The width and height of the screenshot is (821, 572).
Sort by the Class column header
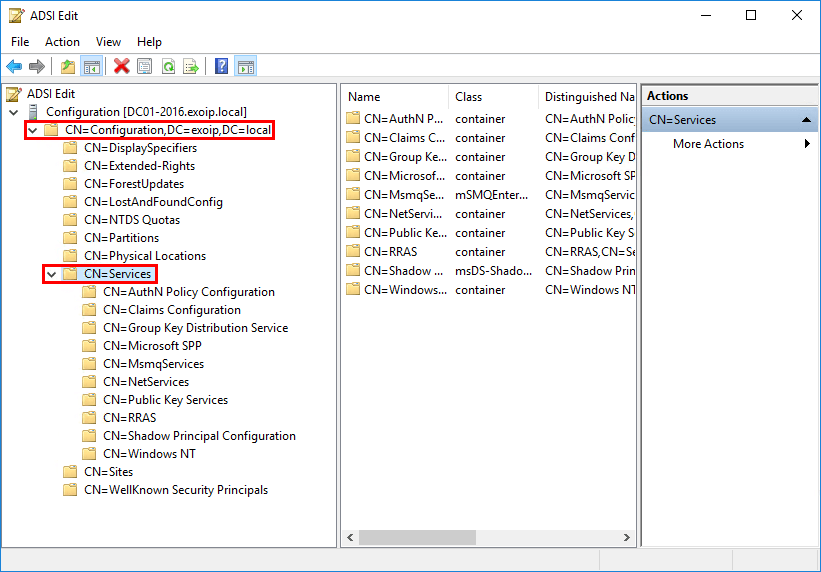click(x=493, y=97)
